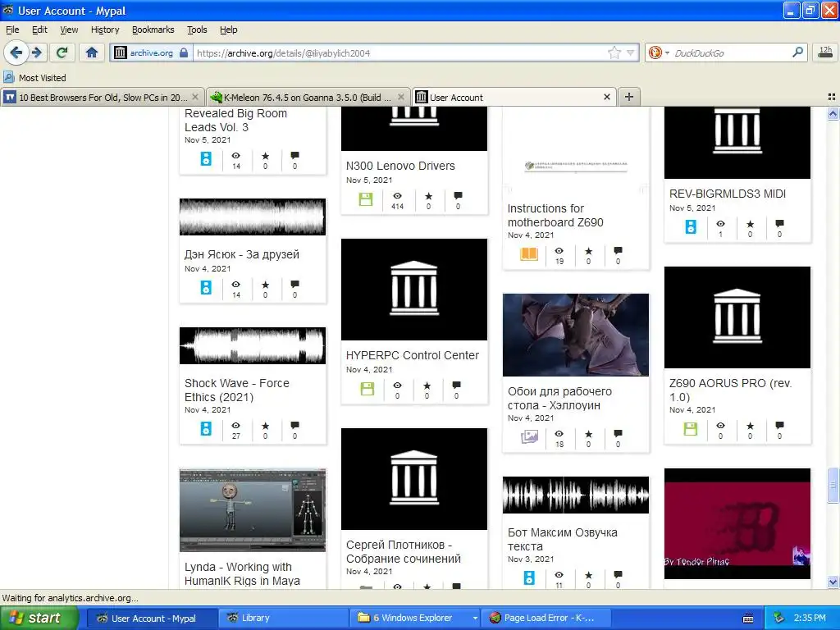Viewport: 840px width, 630px height.
Task: Click favorite star on REV-BIGRMLDS3 MIDI card
Action: (750, 224)
